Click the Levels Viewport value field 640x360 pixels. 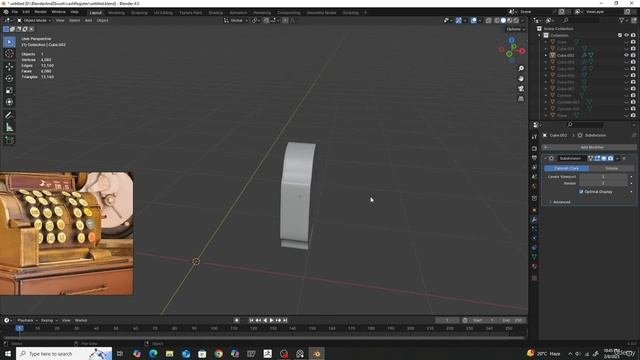tap(603, 177)
